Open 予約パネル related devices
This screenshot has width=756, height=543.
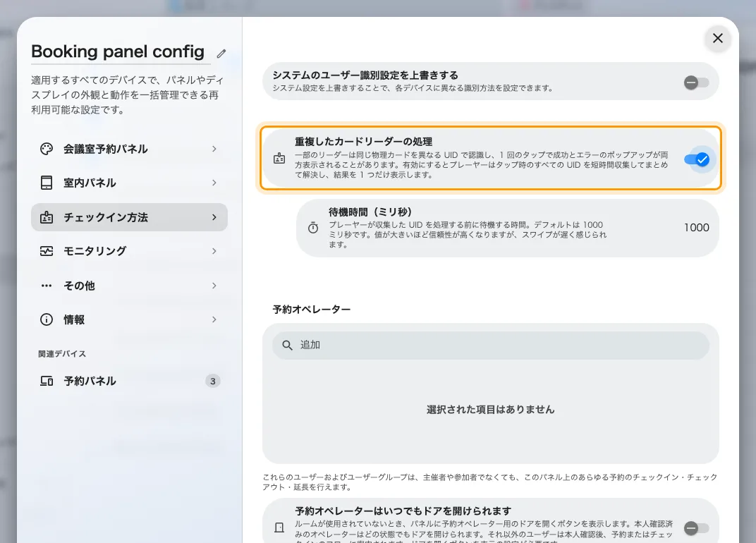coord(129,381)
